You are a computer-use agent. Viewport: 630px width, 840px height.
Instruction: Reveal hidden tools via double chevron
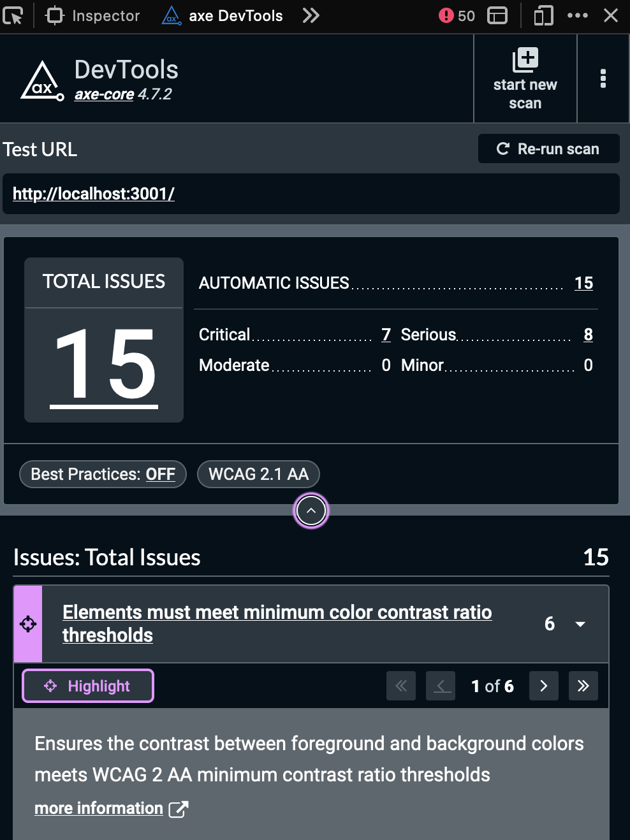click(311, 15)
